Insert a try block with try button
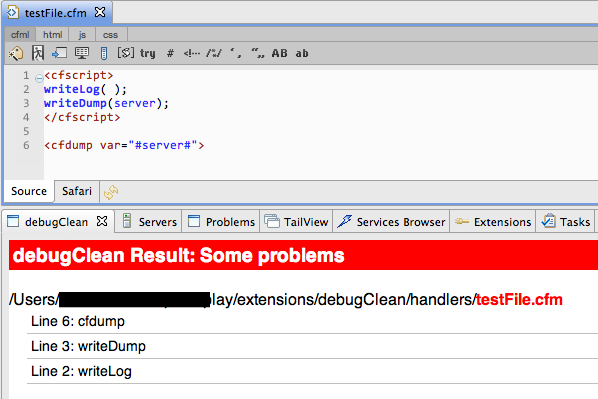The image size is (598, 399). coord(147,53)
